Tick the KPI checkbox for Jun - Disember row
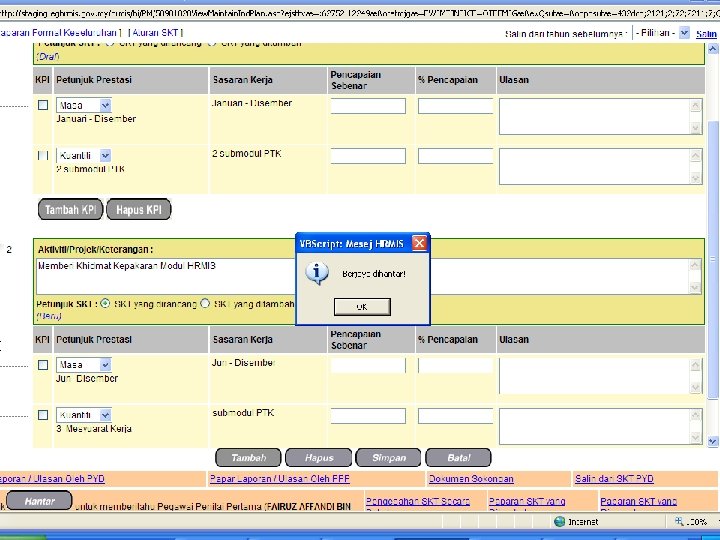This screenshot has height=540, width=720. 43,365
